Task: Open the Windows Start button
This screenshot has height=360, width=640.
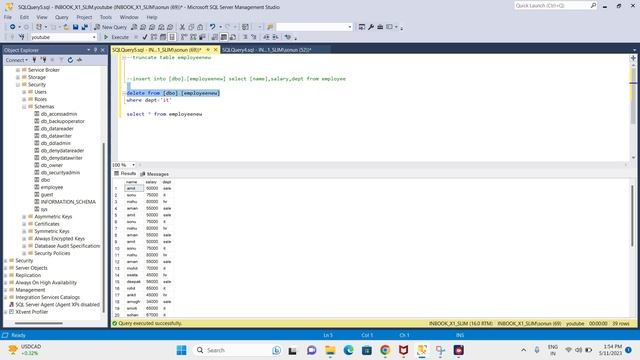Action: pyautogui.click(x=181, y=350)
